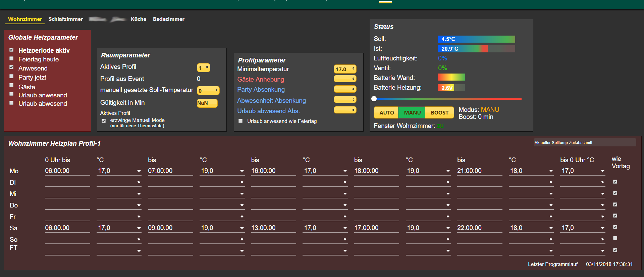
Task: Set the Gäste Anhebung stepper
Action: pyautogui.click(x=345, y=79)
